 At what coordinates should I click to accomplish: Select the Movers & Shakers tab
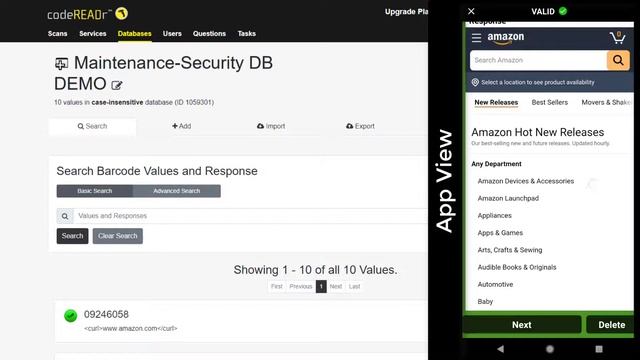tap(607, 102)
